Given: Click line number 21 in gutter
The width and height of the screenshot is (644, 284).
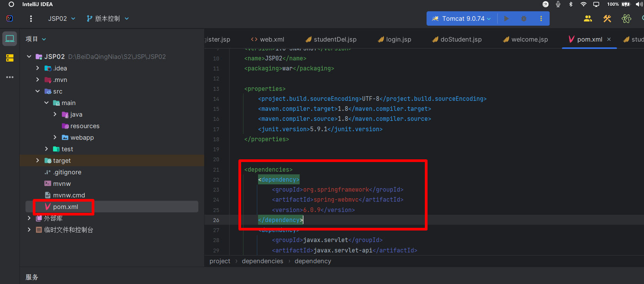Looking at the screenshot, I should pos(216,170).
